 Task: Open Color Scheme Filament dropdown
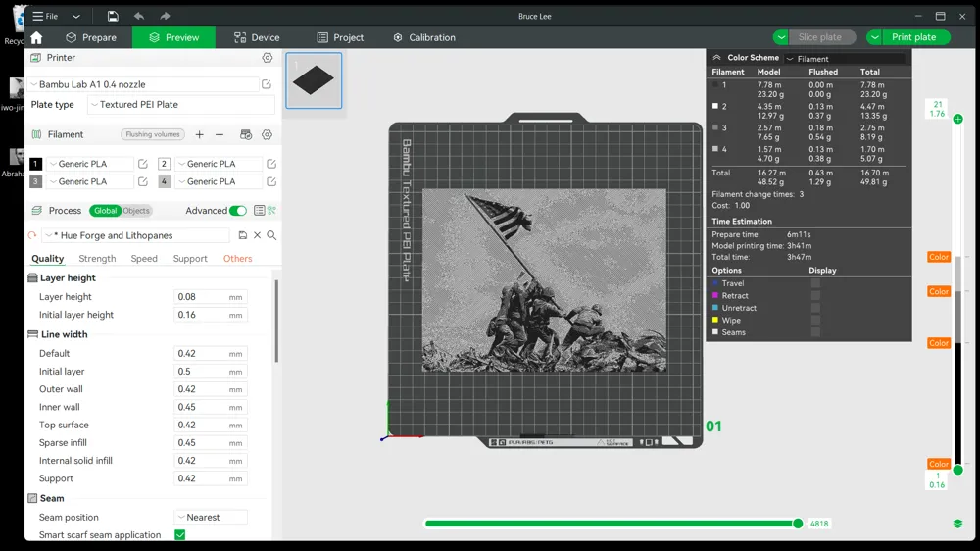[x=845, y=58]
